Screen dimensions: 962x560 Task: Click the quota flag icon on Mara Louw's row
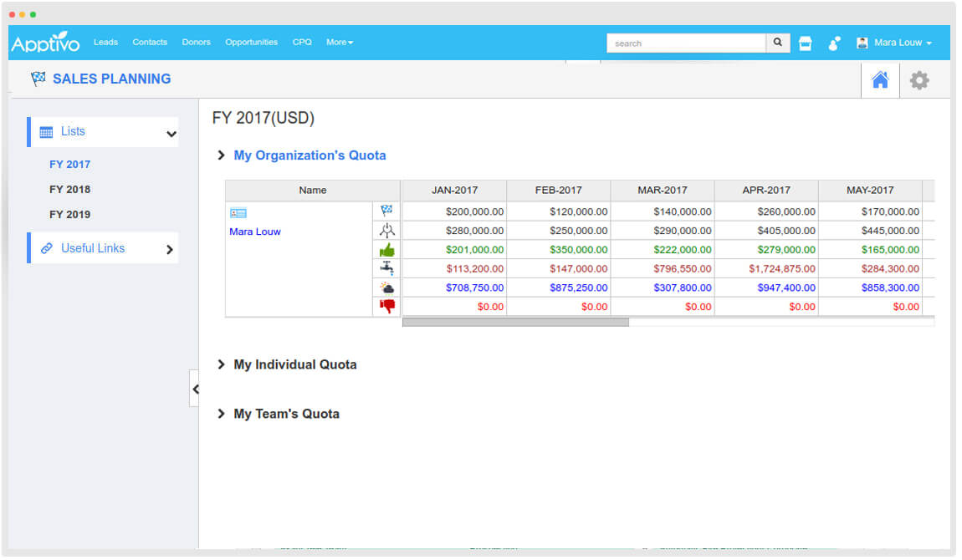(x=386, y=211)
